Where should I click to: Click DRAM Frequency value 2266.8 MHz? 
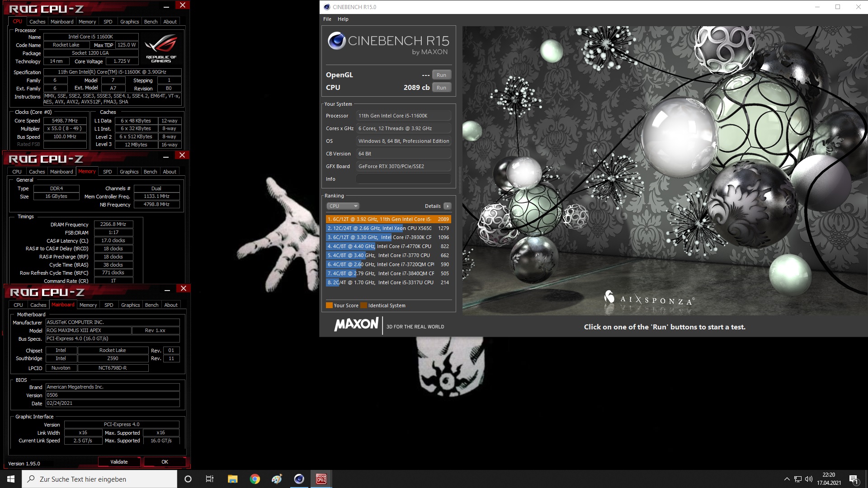pos(113,224)
